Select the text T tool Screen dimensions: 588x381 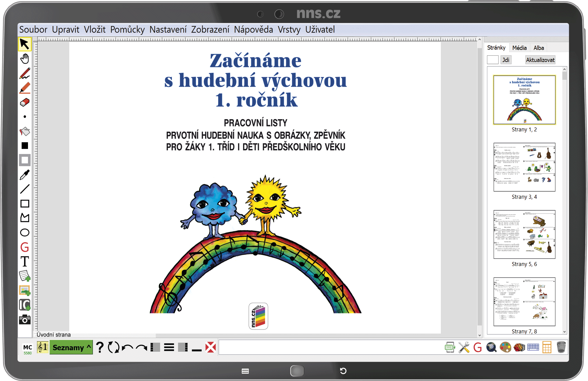click(x=25, y=262)
